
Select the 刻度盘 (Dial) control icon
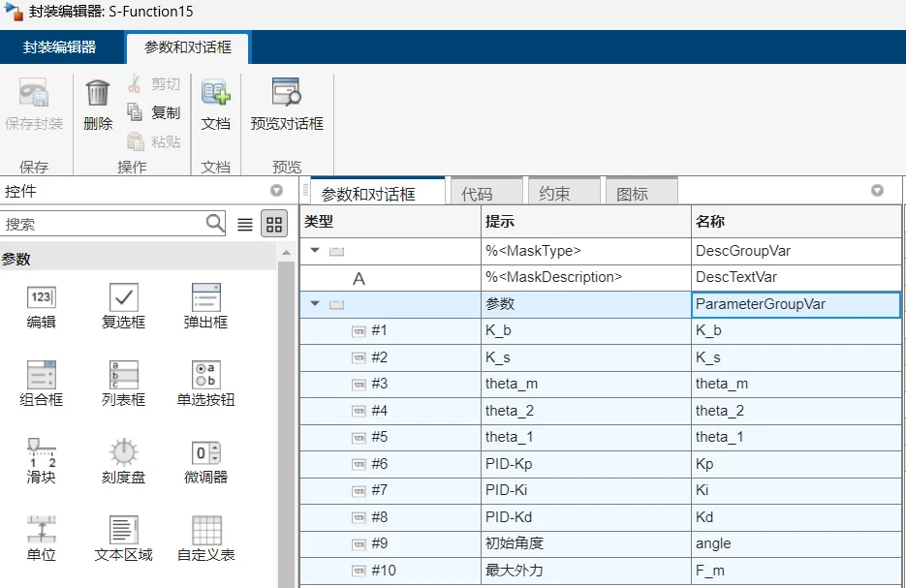tap(123, 453)
